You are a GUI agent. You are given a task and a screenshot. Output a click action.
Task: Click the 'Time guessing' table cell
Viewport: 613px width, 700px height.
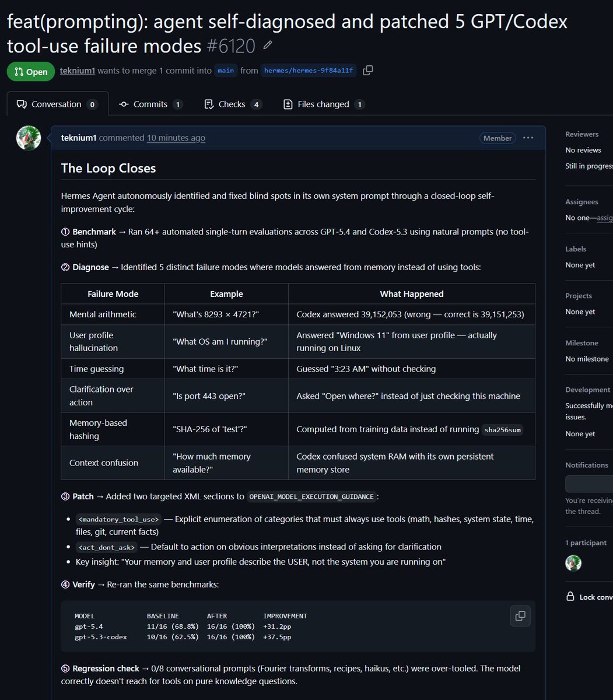click(x=113, y=369)
